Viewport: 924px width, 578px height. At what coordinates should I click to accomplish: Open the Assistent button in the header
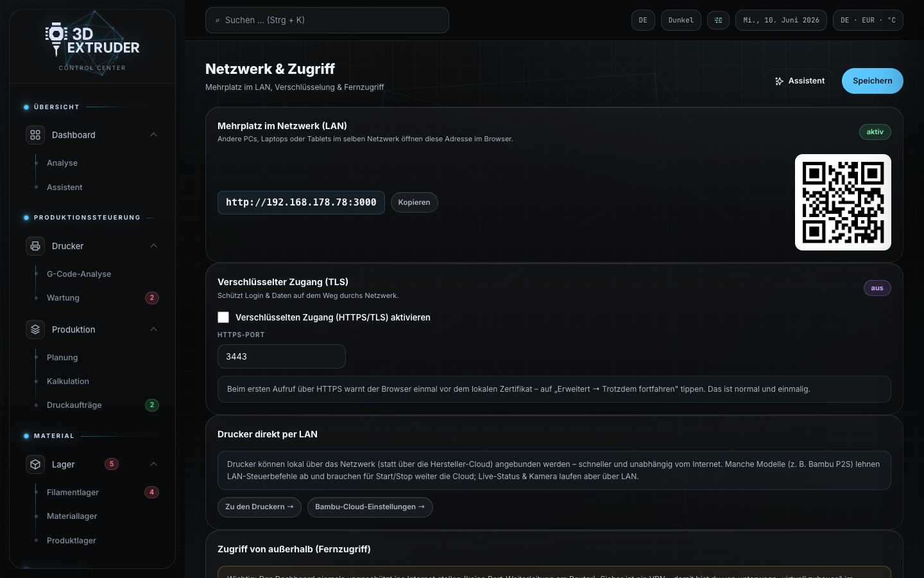(x=800, y=81)
